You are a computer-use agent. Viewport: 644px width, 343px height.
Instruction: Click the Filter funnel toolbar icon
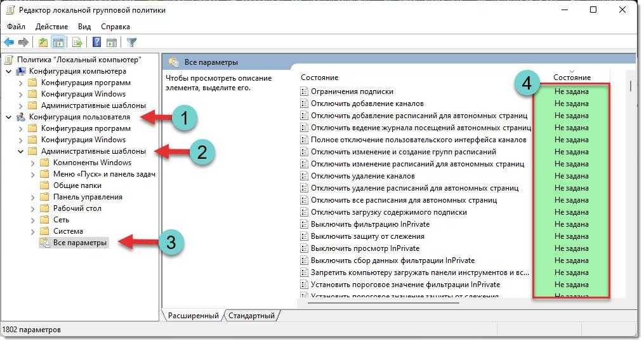coord(131,43)
